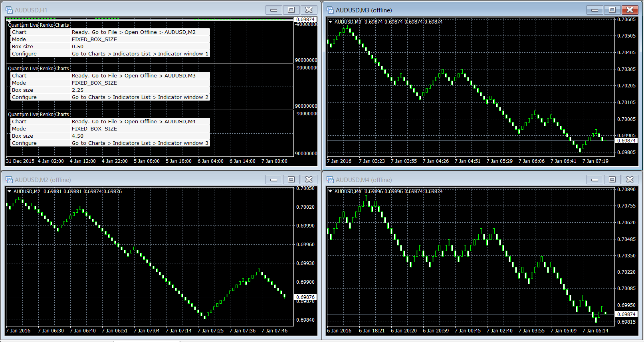Expand the triangle beside AUDUSD,M3 chart label
644x342 pixels.
pyautogui.click(x=331, y=22)
